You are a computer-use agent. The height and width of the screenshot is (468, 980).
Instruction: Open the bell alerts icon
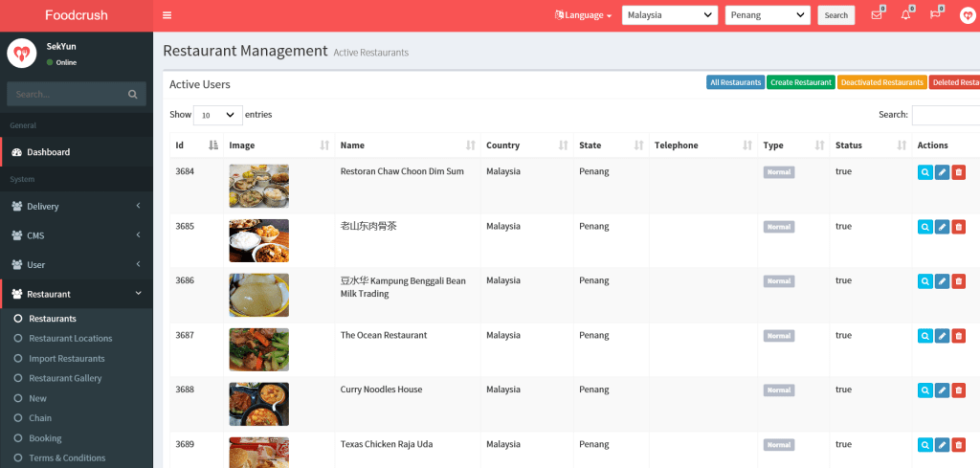[905, 14]
